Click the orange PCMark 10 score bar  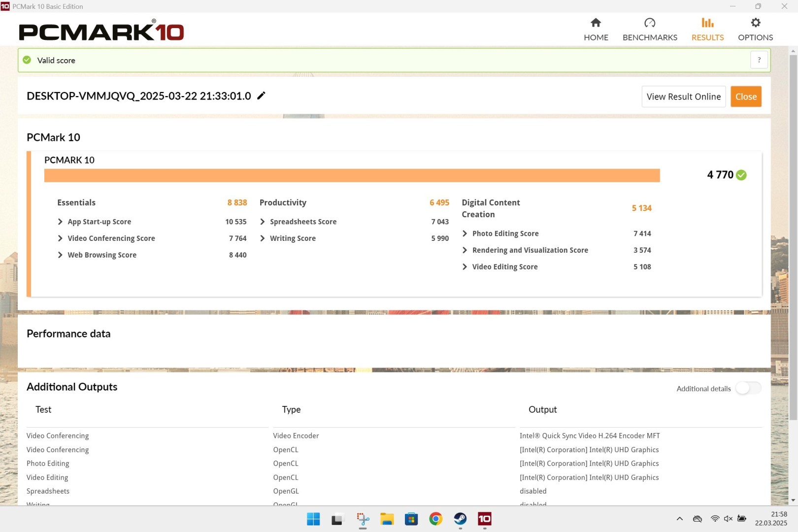point(352,175)
